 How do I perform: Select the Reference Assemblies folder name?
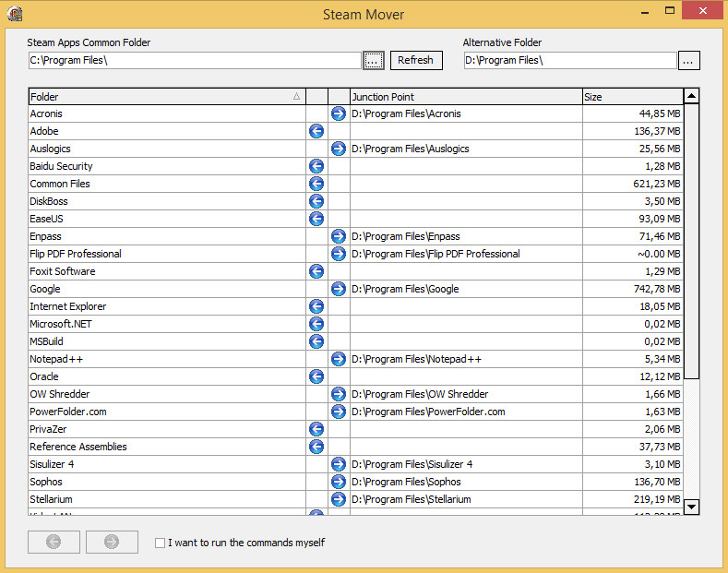(x=78, y=447)
